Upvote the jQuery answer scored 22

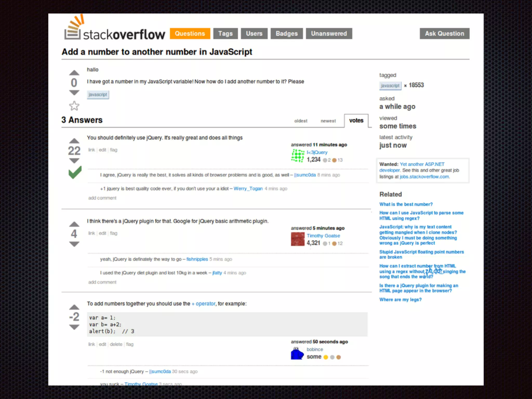(x=74, y=141)
